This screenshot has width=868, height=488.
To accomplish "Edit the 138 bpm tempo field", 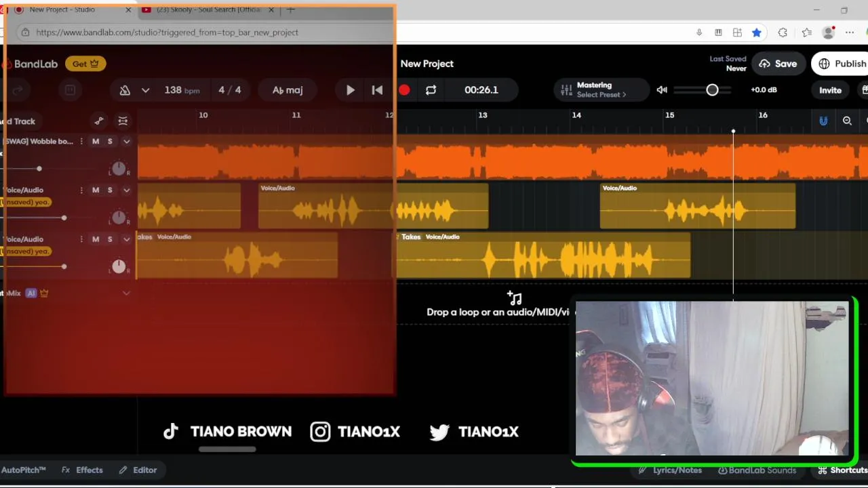I will [x=182, y=90].
